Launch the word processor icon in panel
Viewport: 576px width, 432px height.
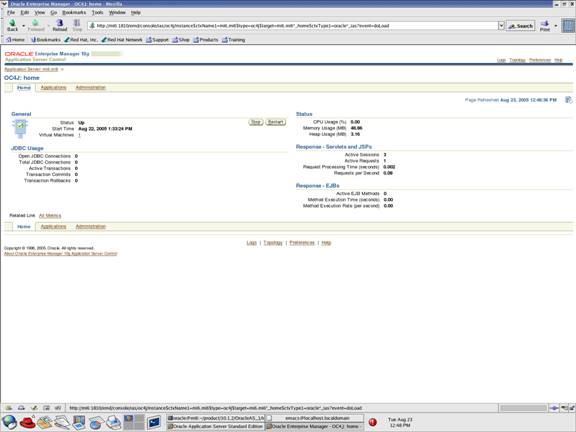(62, 422)
